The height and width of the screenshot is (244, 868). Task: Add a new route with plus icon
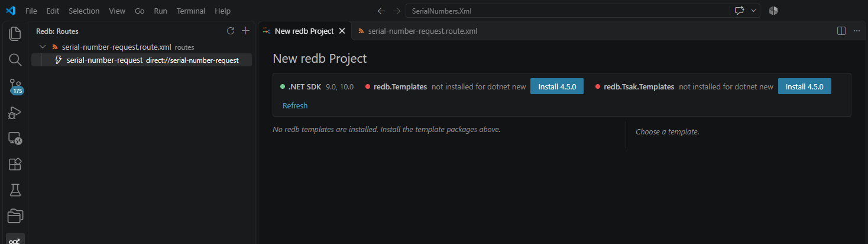coord(246,31)
